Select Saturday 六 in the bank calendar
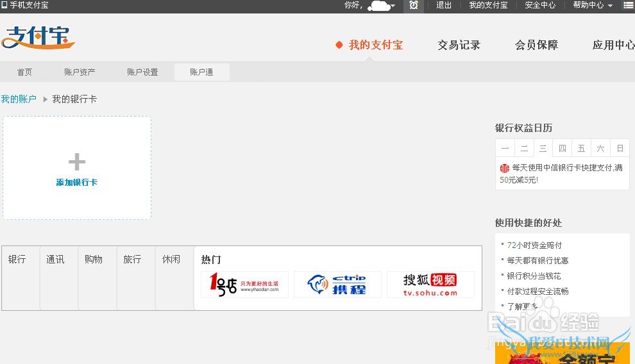Screen dimensions: 635x364 (x=600, y=149)
